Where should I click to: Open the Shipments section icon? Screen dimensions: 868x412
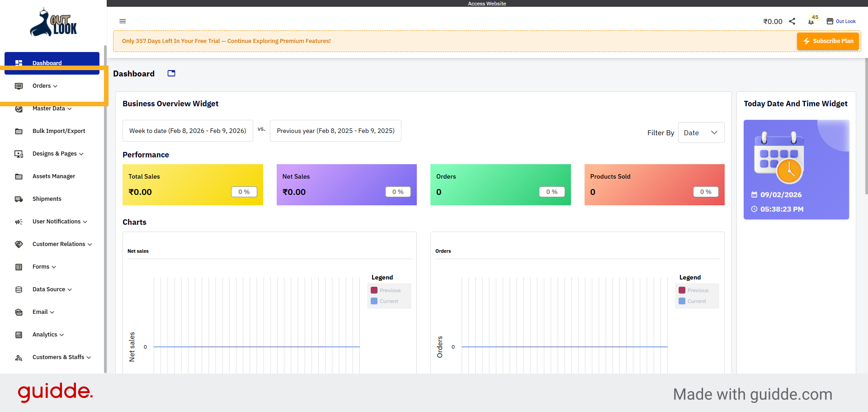point(19,199)
